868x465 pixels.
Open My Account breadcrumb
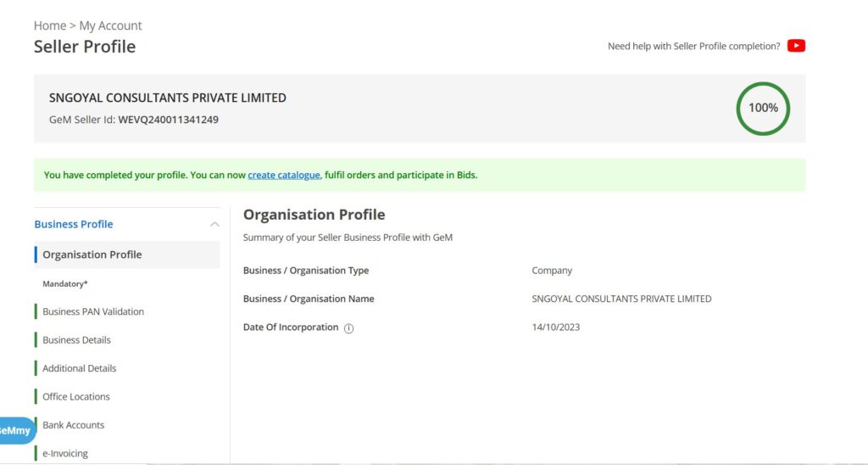click(x=110, y=25)
